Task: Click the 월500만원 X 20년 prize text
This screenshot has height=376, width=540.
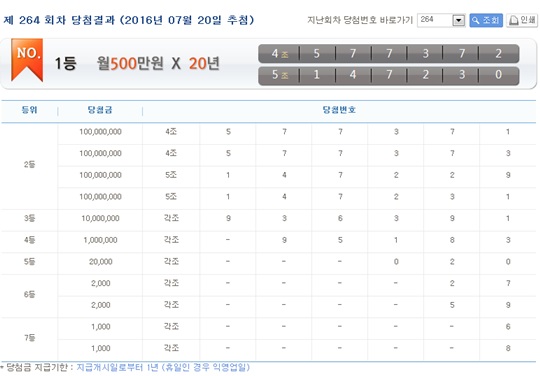Action: (x=158, y=63)
